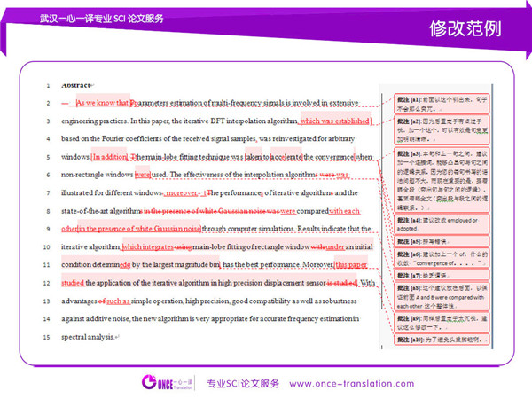Select the comment balloon labeled [a5]
The height and width of the screenshot is (399, 532).
(x=442, y=241)
